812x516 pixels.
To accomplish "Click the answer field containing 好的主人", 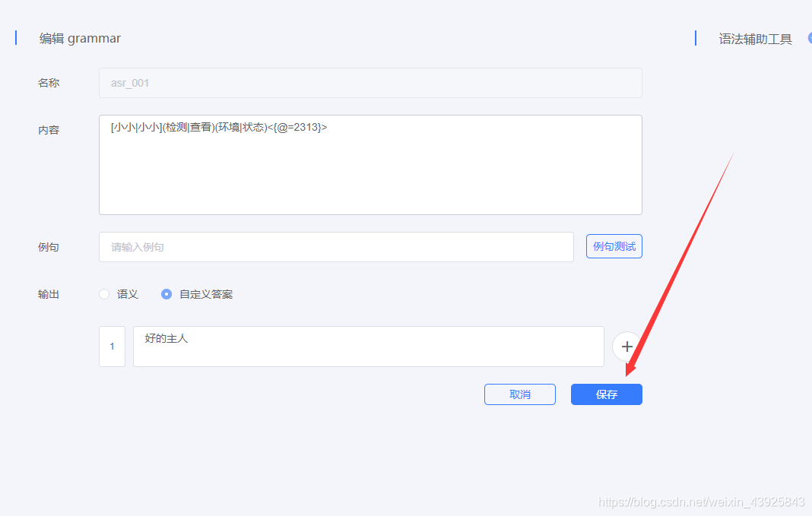I will click(x=368, y=347).
